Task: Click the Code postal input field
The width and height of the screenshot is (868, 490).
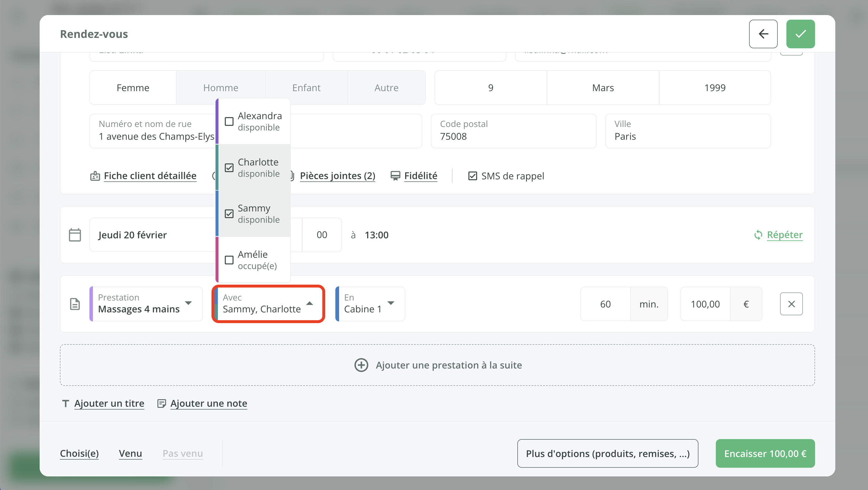Action: (x=513, y=131)
